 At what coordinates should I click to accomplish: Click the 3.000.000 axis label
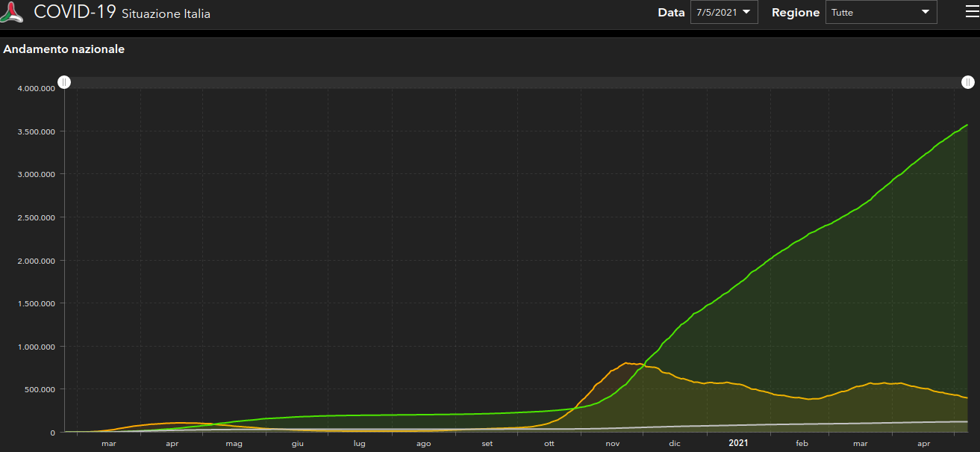pyautogui.click(x=37, y=174)
